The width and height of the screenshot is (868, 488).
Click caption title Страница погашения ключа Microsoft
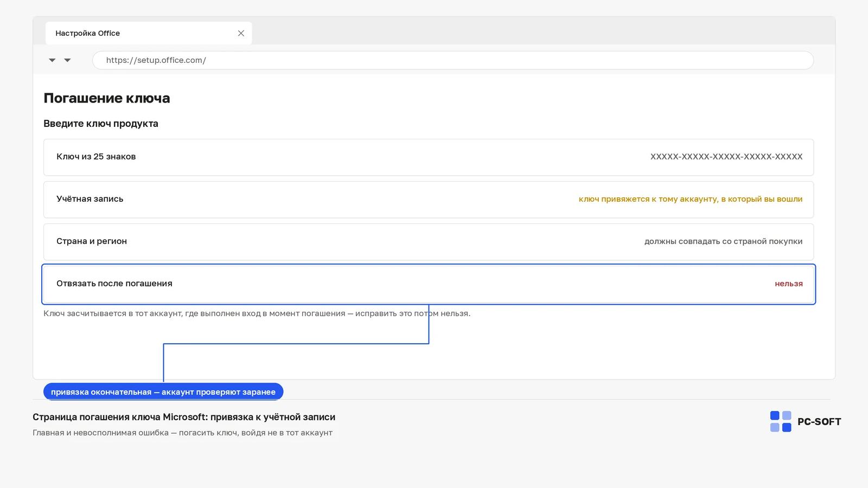pos(184,417)
